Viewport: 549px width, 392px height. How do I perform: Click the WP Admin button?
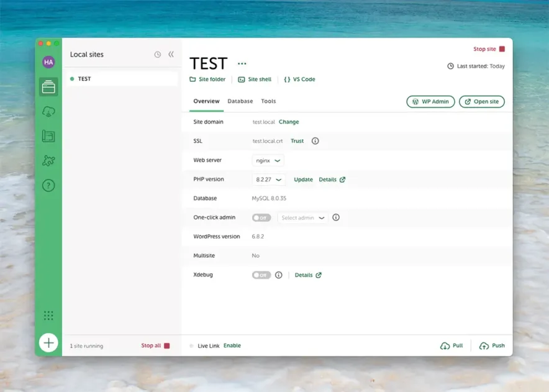[430, 102]
